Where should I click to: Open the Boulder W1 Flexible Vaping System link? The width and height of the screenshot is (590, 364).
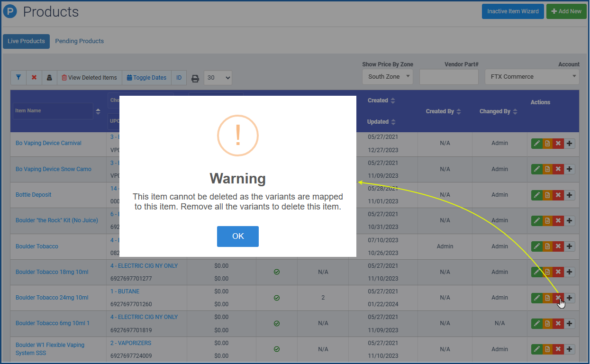pos(50,349)
